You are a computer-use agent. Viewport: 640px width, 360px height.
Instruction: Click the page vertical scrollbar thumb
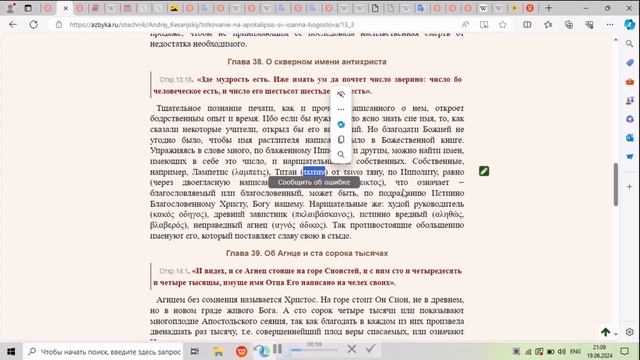point(616,184)
